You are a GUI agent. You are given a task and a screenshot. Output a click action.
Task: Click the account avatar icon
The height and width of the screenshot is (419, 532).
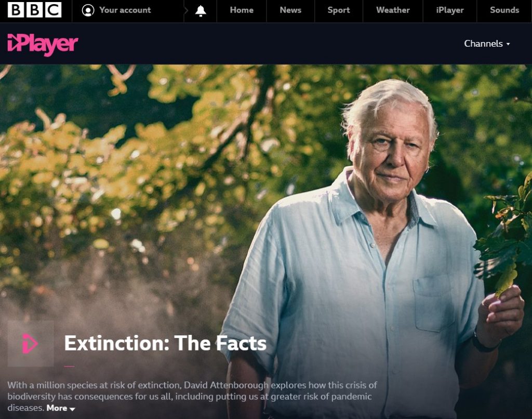point(88,10)
